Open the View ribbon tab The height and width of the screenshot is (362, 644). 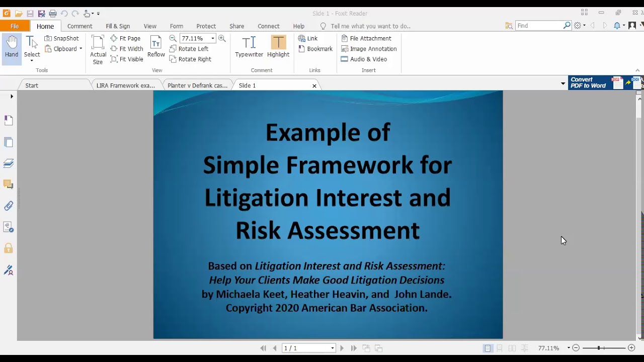[150, 26]
